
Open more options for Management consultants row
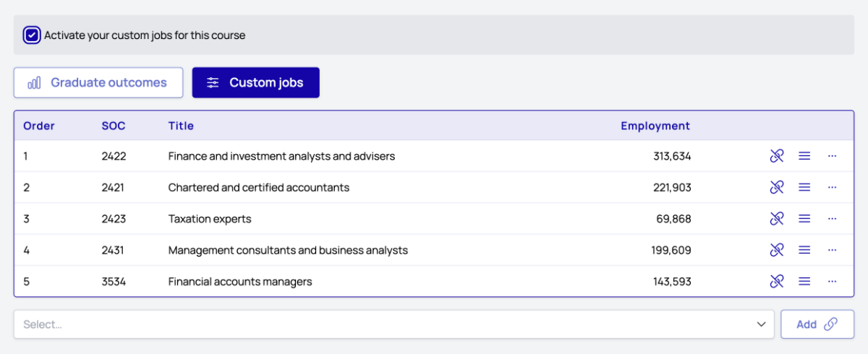pos(832,250)
